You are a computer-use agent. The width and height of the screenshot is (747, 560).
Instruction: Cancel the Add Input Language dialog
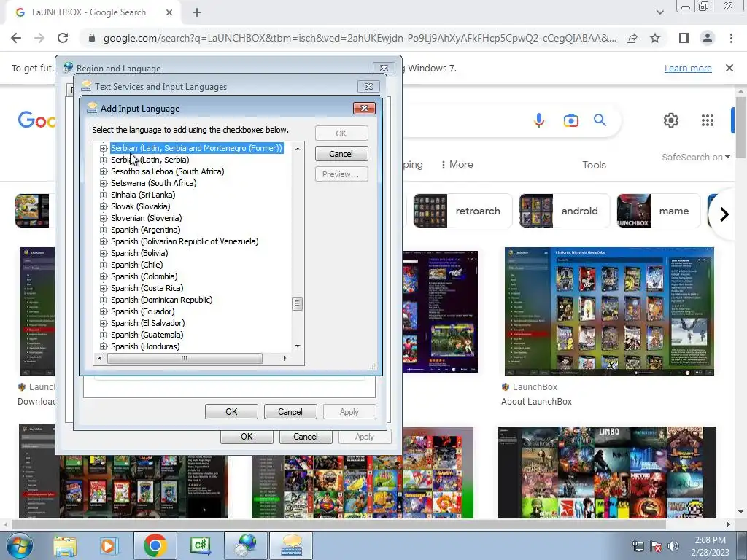tap(341, 154)
